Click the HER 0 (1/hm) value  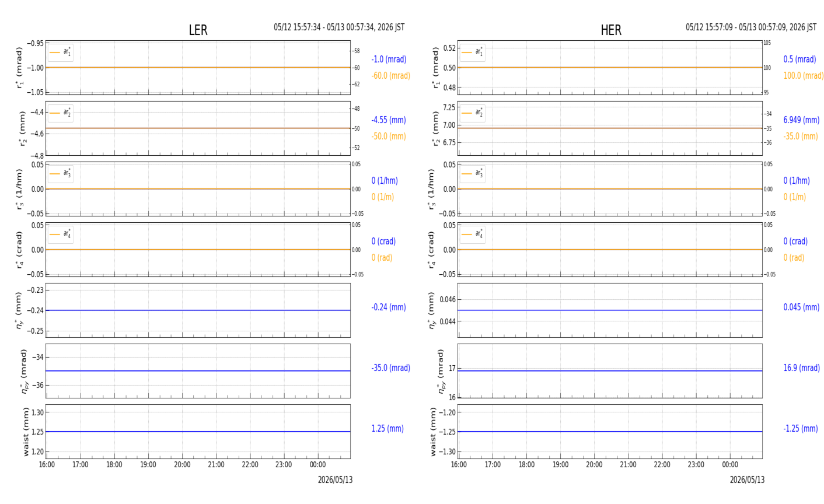click(797, 181)
